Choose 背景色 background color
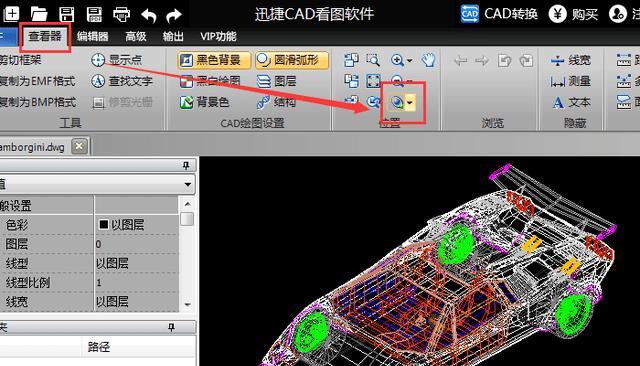 204,102
